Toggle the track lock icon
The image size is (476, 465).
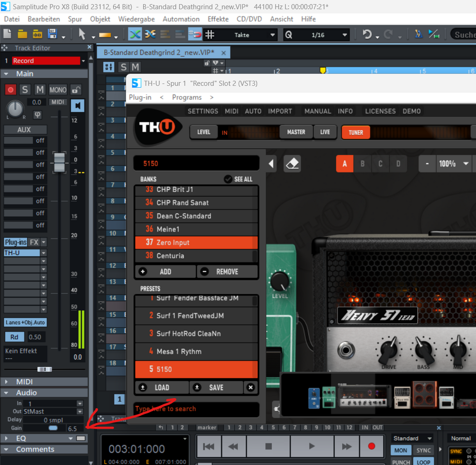point(76,90)
